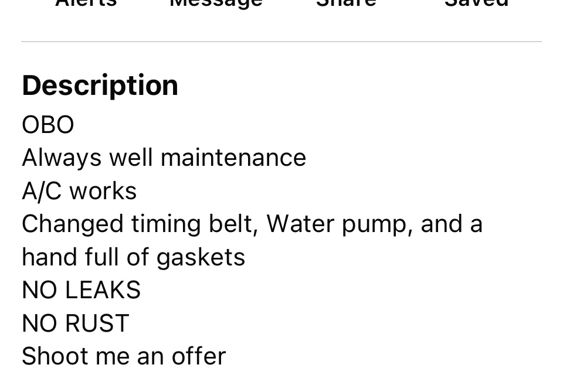Image resolution: width=563 pixels, height=392 pixels.
Task: Click the 'A/C works' description line
Action: (x=79, y=191)
